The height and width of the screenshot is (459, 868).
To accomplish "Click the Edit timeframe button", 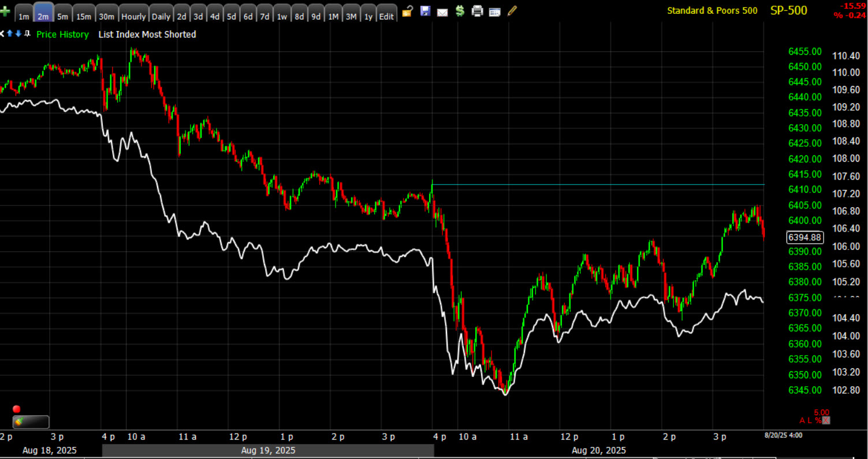I will (386, 16).
